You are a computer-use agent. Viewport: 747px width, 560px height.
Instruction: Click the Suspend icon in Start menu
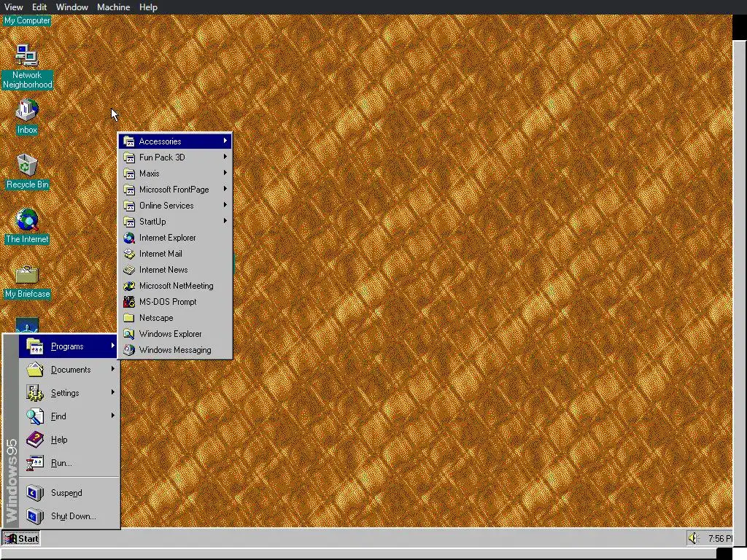coord(35,493)
